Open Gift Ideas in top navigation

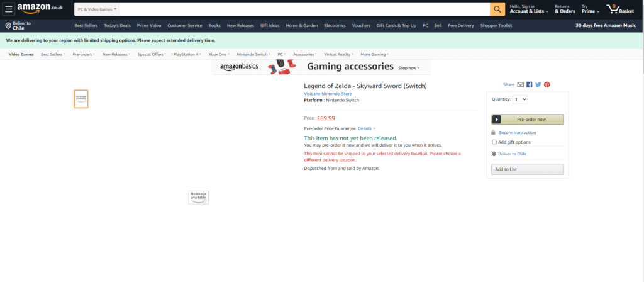[x=270, y=25]
